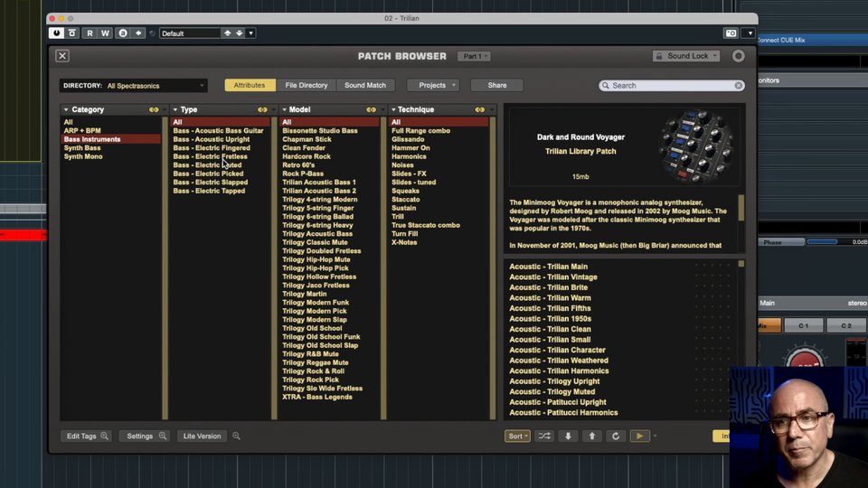Select X-Notes technique
The height and width of the screenshot is (488, 868).
click(x=404, y=242)
